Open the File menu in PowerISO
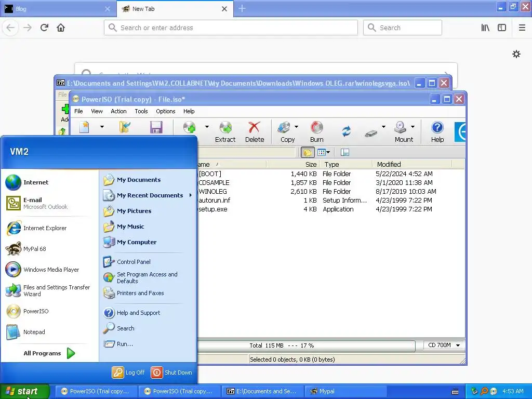The width and height of the screenshot is (532, 399). point(78,111)
